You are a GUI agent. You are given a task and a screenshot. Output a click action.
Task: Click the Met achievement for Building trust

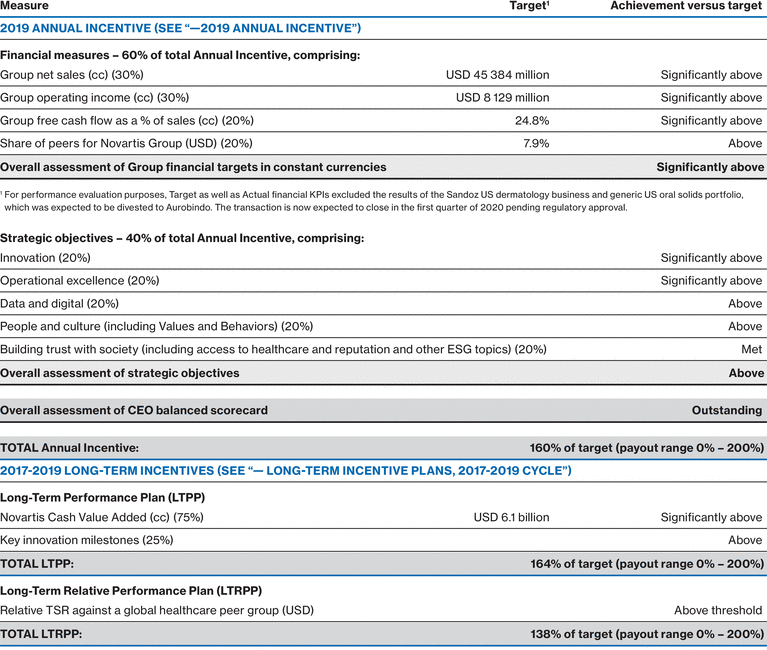(x=751, y=350)
